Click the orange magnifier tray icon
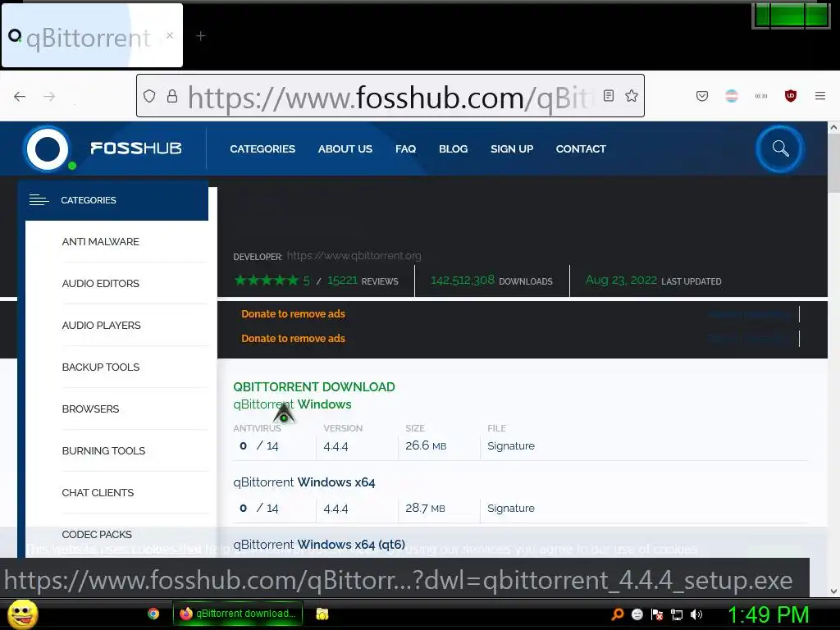The width and height of the screenshot is (840, 630). click(x=618, y=614)
